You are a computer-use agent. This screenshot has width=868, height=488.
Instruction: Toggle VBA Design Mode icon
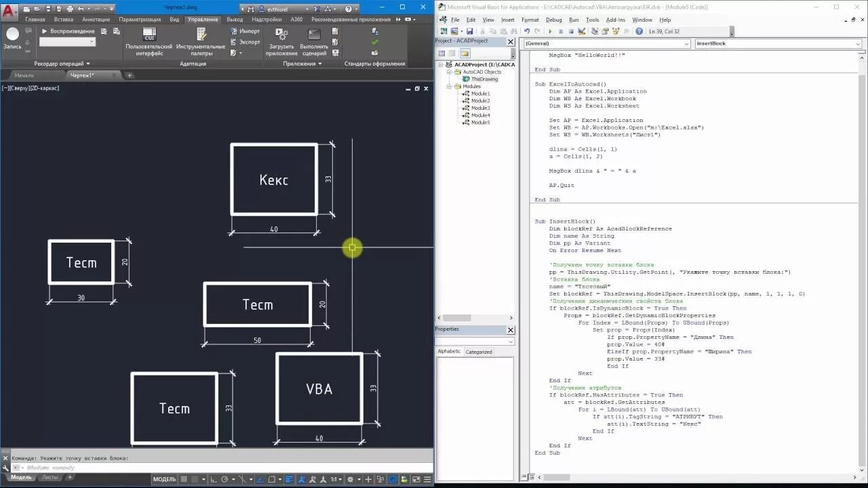click(583, 31)
